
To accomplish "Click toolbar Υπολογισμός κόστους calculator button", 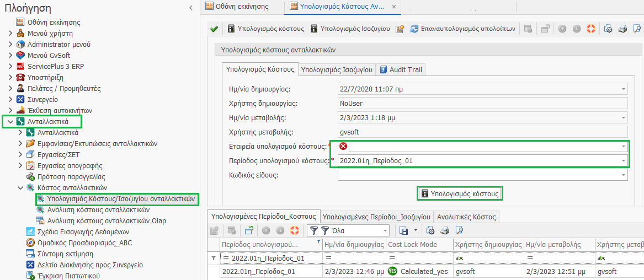I will [266, 29].
